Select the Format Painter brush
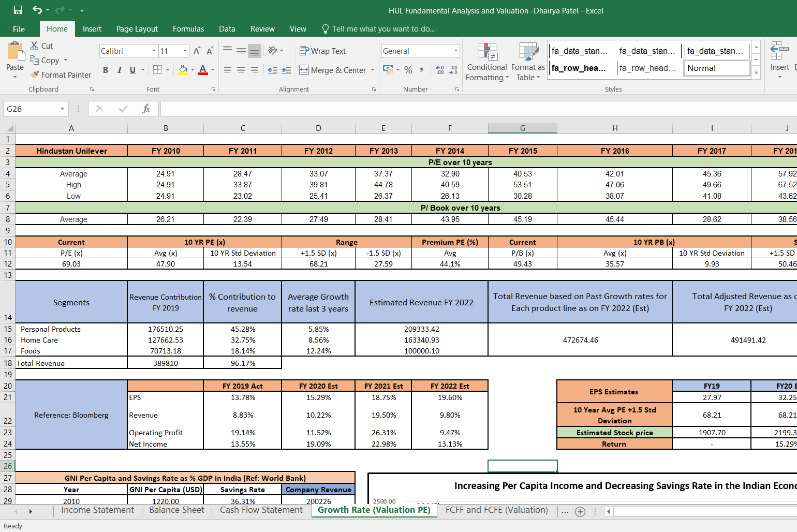 click(35, 75)
